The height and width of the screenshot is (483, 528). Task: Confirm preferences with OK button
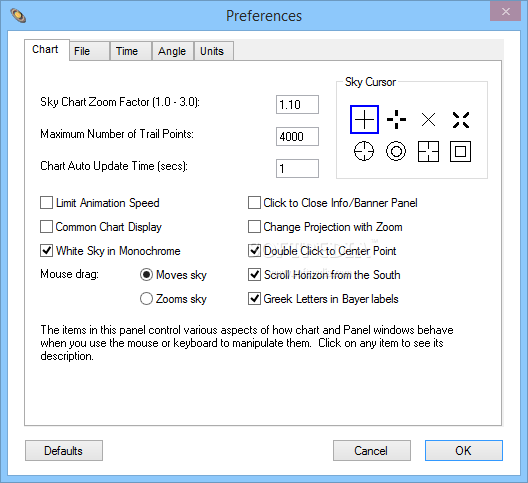point(464,451)
